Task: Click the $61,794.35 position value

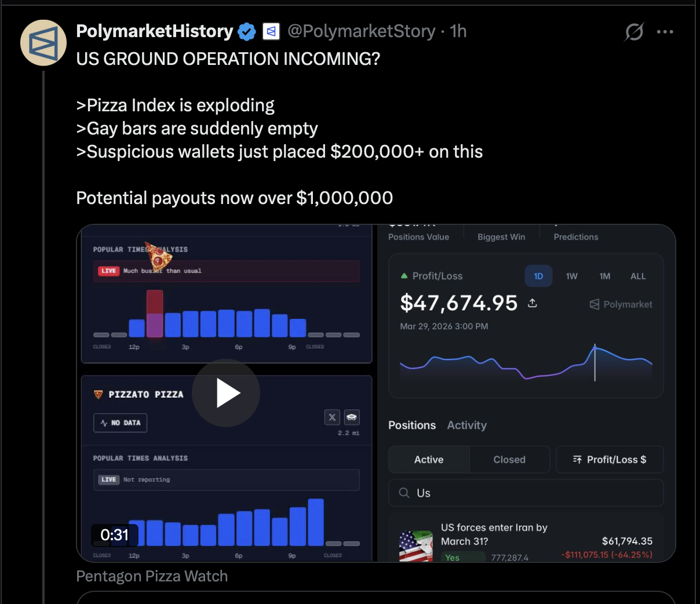Action: 627,541
